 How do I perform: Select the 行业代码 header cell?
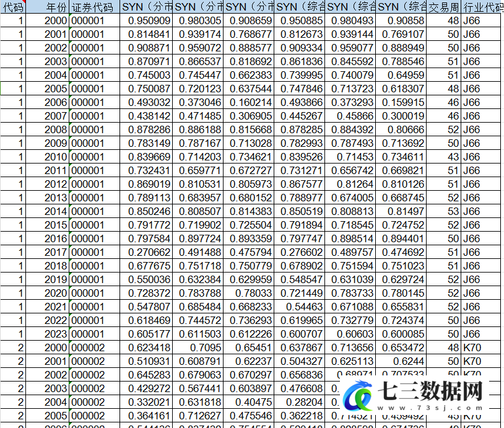click(482, 7)
